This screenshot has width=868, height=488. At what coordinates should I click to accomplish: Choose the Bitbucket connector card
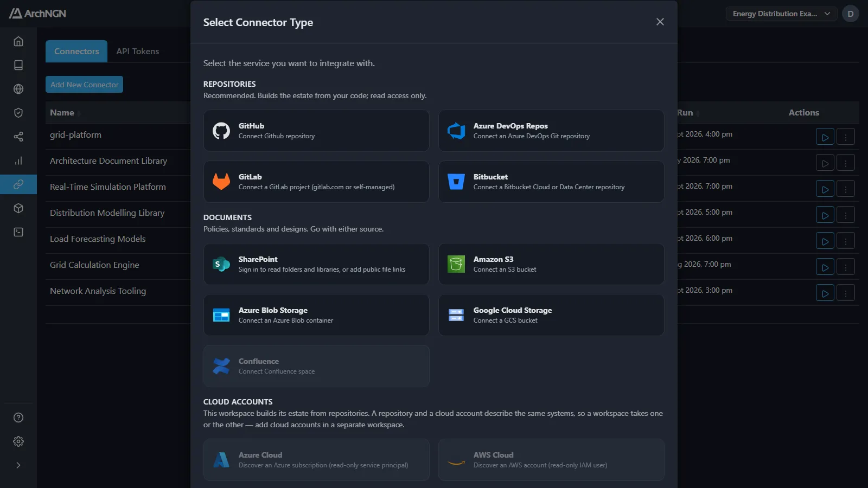point(551,182)
